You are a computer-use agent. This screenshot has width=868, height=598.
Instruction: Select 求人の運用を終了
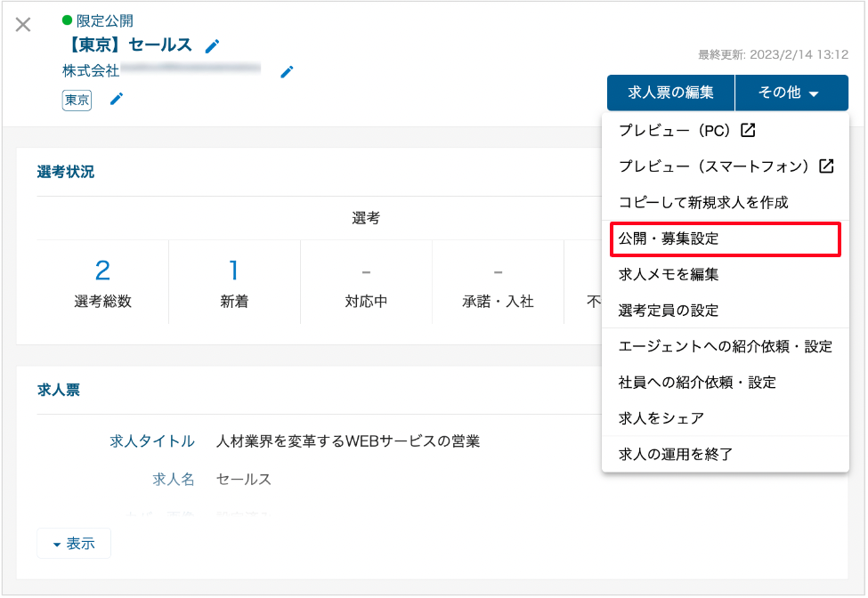point(726,455)
